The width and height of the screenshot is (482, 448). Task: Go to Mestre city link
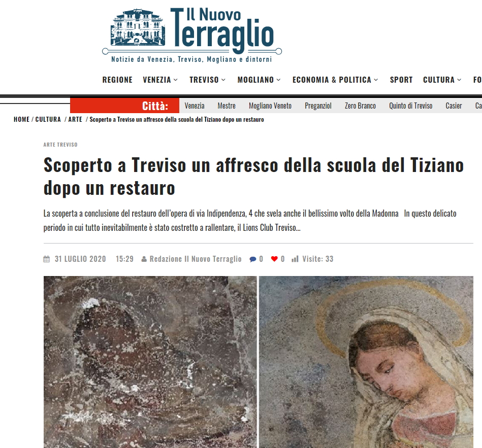point(227,106)
